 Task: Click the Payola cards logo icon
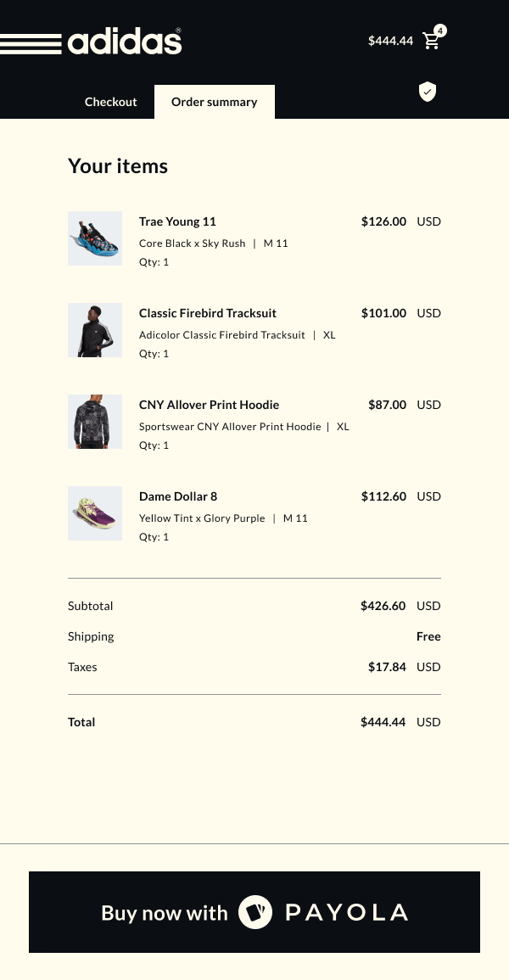[255, 912]
